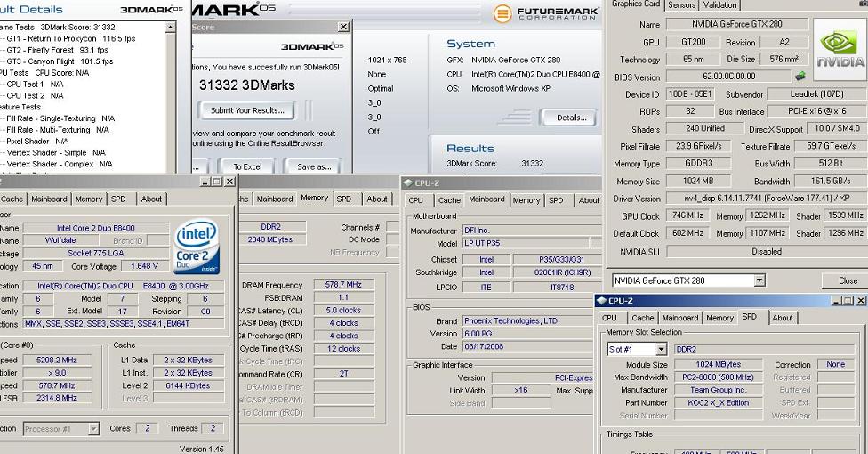This screenshot has width=868, height=454.
Task: Click the Rated FSB value 2314.8 MHz
Action: 56,398
